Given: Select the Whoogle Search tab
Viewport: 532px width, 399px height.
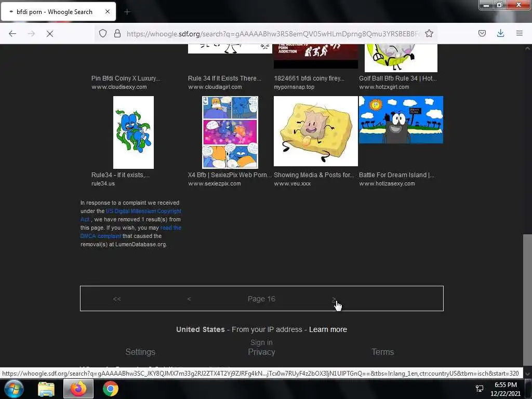Looking at the screenshot, I should click(58, 11).
